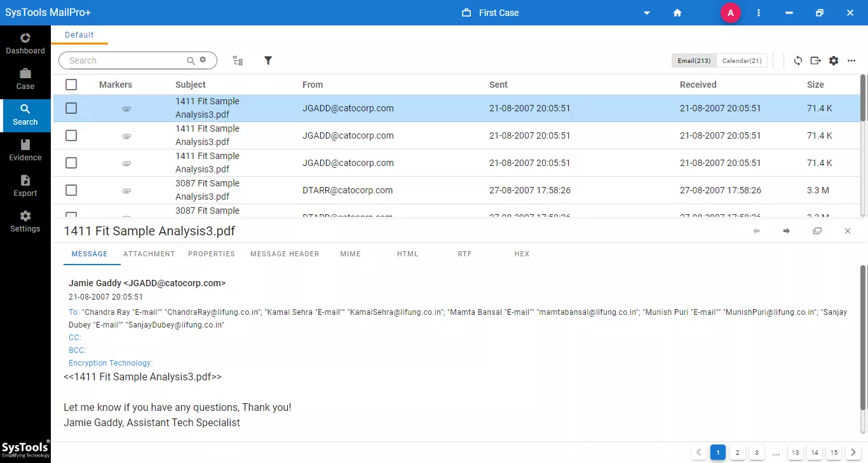Open the vertical three-dot menu
The width and height of the screenshot is (868, 463).
(759, 13)
